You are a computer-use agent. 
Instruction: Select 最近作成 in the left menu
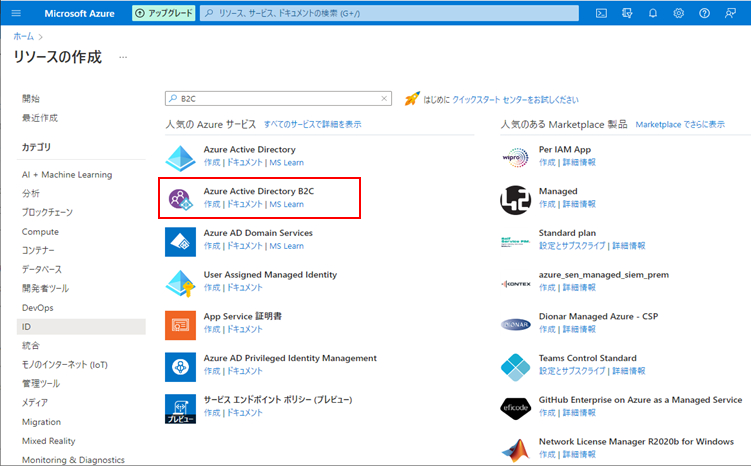[40, 117]
